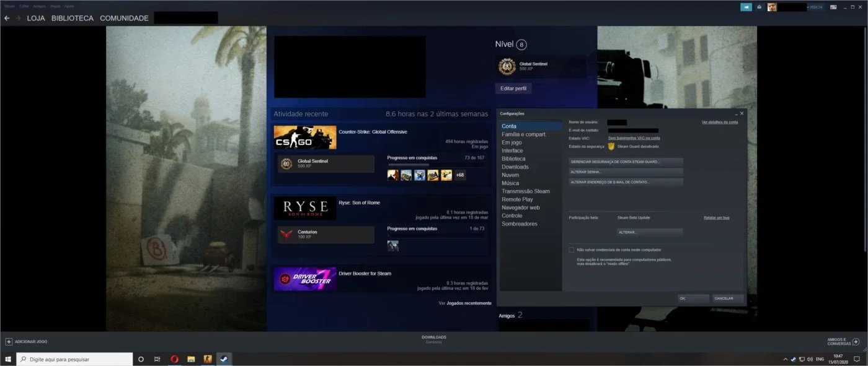Open 'Relatar um bug' link
The height and width of the screenshot is (366, 868).
[x=716, y=217]
